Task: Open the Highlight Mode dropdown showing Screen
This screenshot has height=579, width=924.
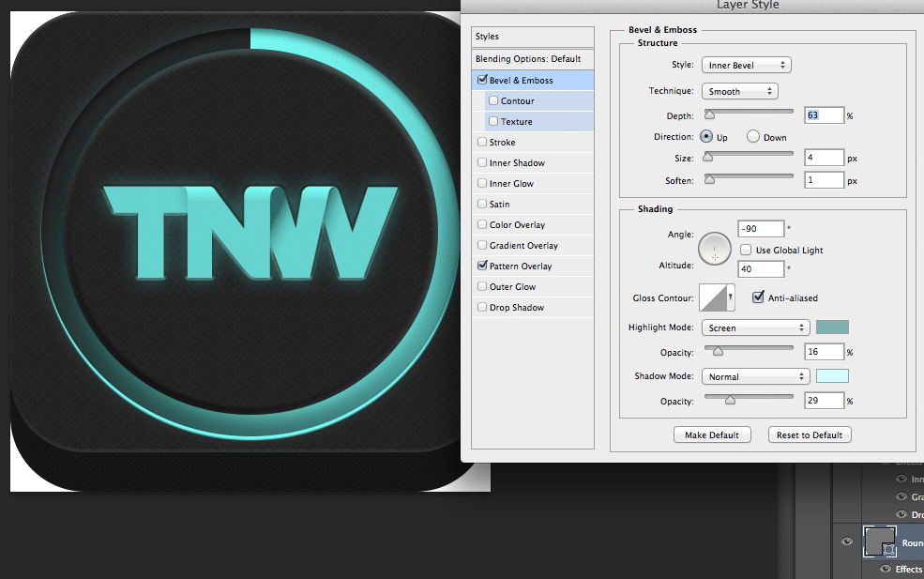Action: 755,328
